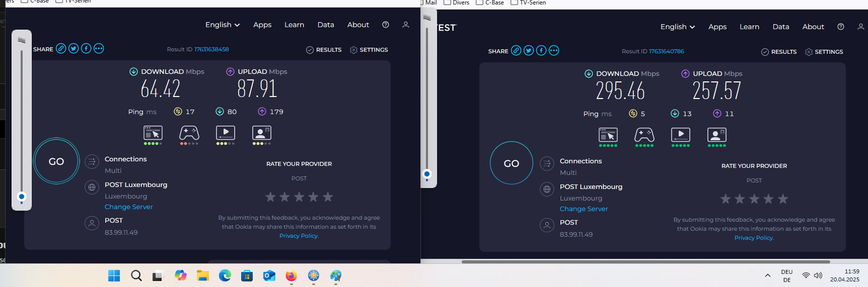
Task: Click Change Server in right window
Action: (584, 209)
